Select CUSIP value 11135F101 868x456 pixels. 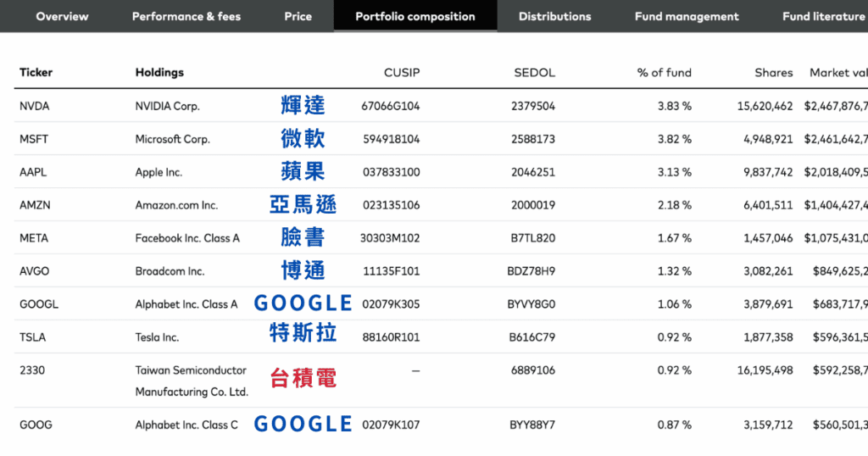[392, 271]
